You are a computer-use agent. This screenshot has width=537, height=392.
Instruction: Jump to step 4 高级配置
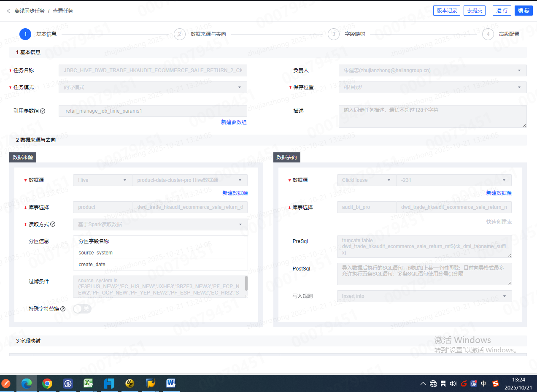488,34
